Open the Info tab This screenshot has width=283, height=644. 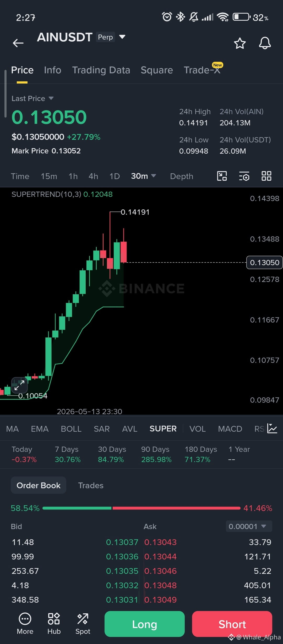(53, 70)
